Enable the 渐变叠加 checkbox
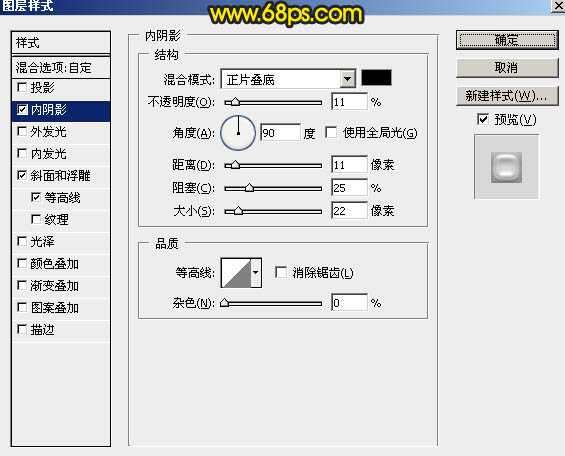Image resolution: width=565 pixels, height=456 pixels. 22,286
